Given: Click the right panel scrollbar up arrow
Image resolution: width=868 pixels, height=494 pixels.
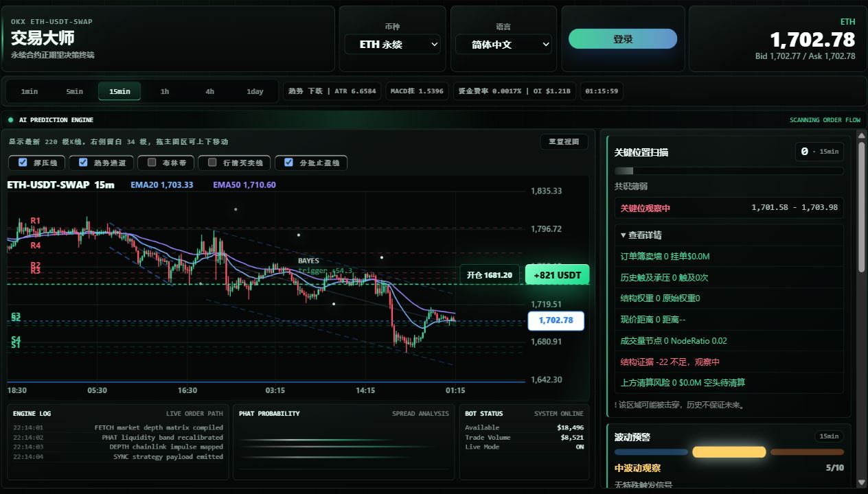Looking at the screenshot, I should coord(862,136).
